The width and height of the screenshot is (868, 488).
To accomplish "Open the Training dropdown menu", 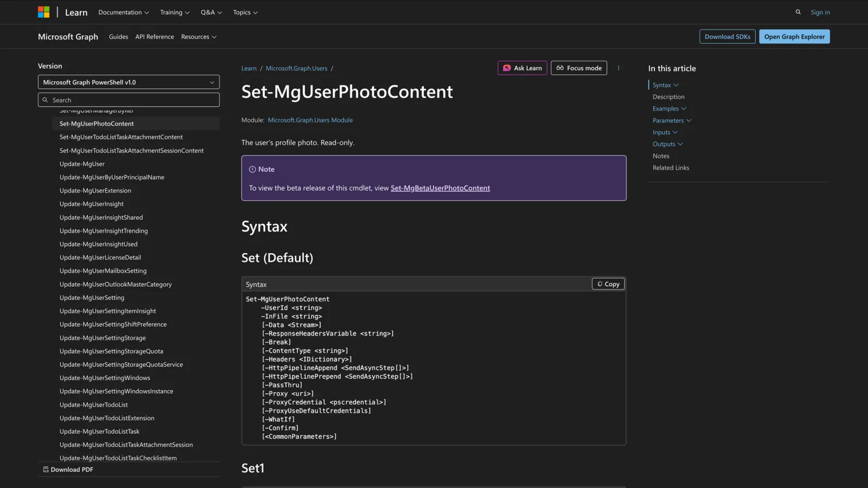I will point(175,12).
